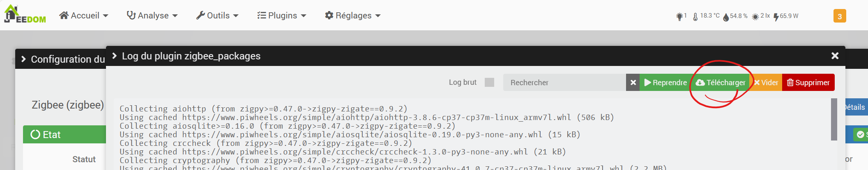Open the Accueil dropdown menu

click(84, 16)
